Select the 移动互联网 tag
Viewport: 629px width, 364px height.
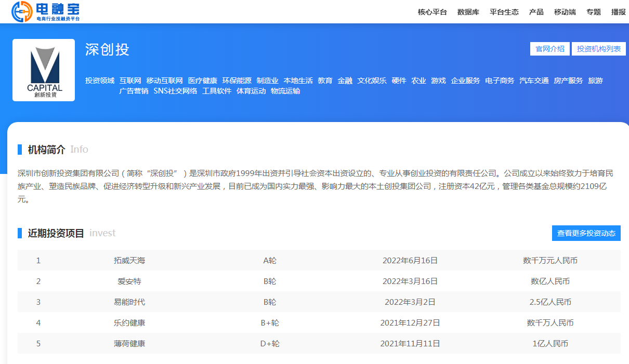[165, 80]
